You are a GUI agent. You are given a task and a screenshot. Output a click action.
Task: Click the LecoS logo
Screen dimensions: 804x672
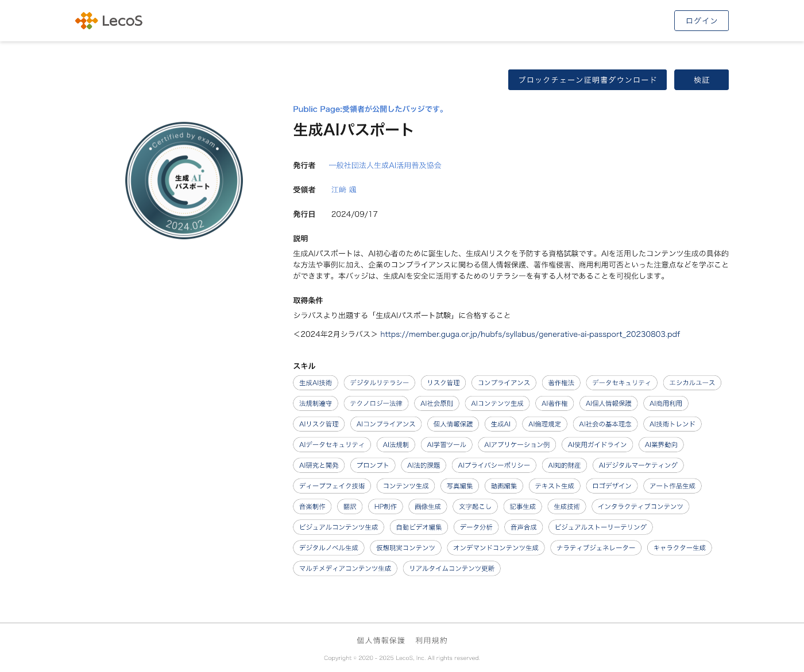point(109,21)
